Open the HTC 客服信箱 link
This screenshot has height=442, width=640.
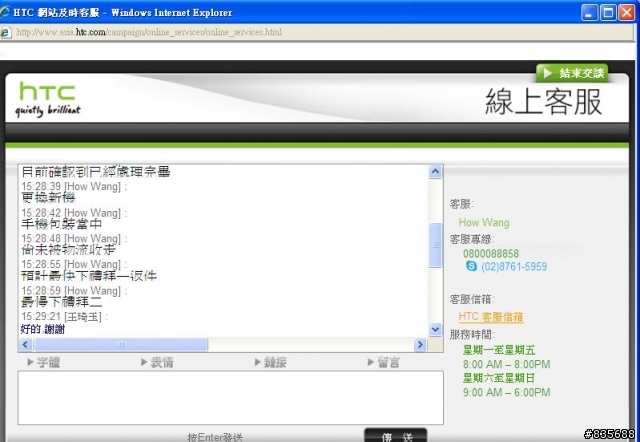click(x=491, y=317)
